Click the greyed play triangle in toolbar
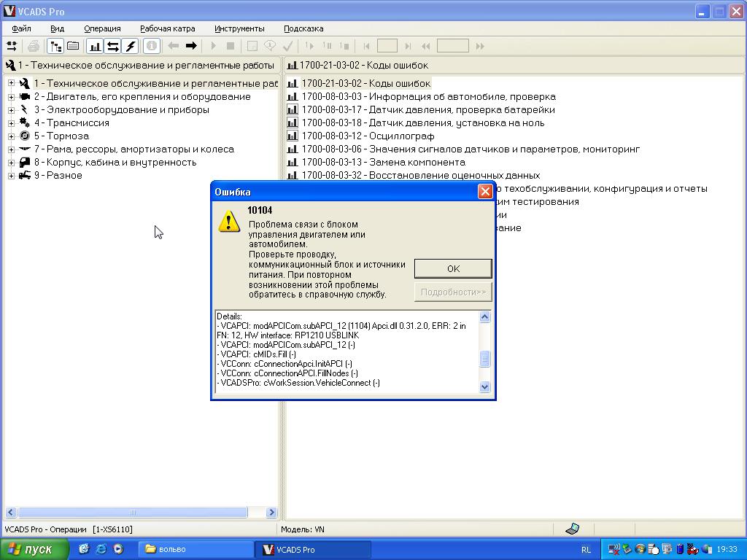 click(214, 46)
